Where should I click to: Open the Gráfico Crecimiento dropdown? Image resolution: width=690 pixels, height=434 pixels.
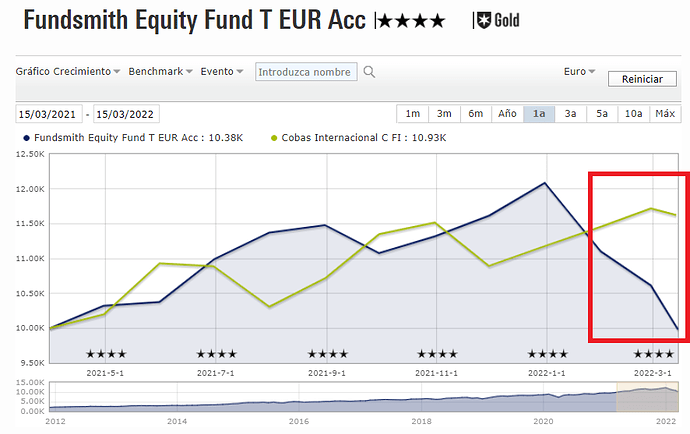pos(68,72)
